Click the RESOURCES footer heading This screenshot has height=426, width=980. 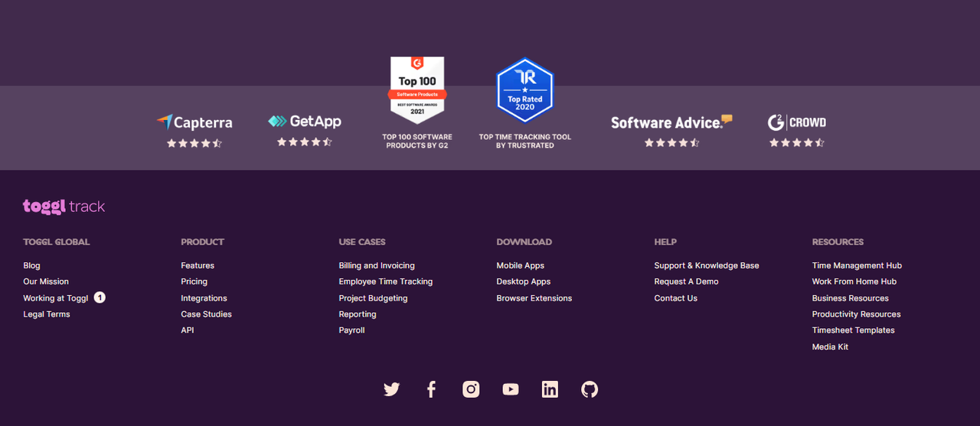pos(838,242)
